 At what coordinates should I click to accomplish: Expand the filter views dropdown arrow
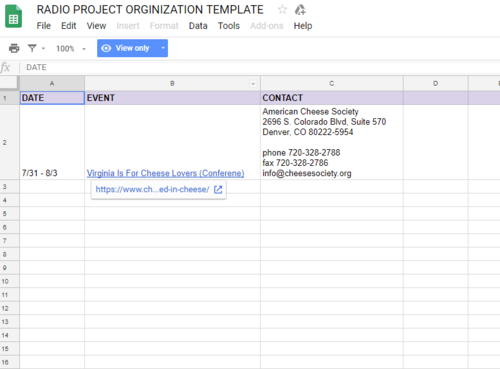pyautogui.click(x=43, y=49)
